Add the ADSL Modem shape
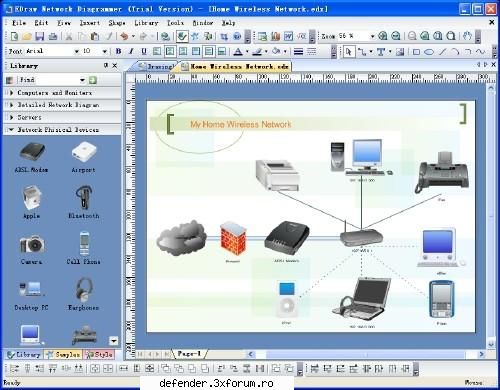This screenshot has height=390, width=500. tap(32, 157)
